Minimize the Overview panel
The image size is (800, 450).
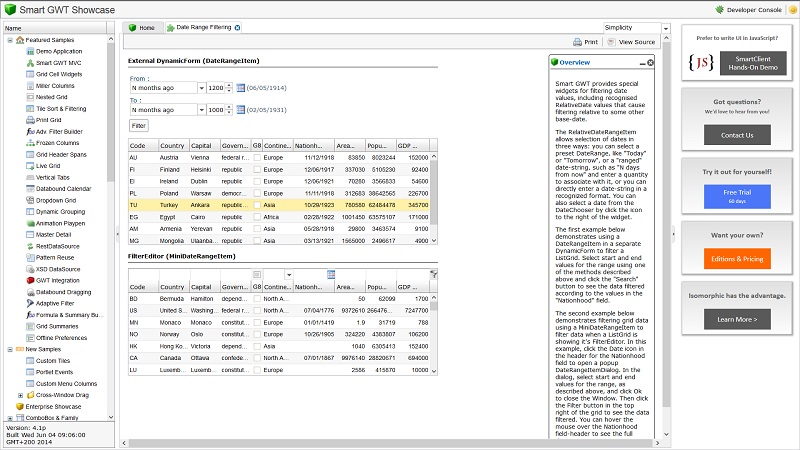(x=639, y=63)
